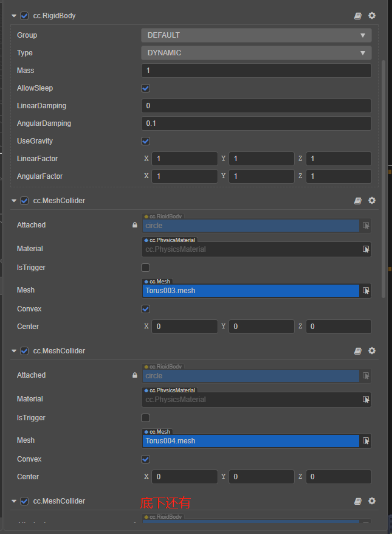The width and height of the screenshot is (392, 534).
Task: Open gear menu of first cc.MeshCollider
Action: pos(372,201)
